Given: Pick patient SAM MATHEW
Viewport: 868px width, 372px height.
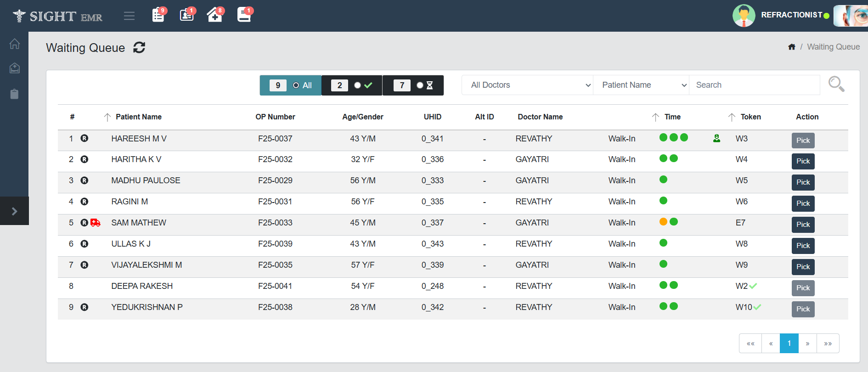Looking at the screenshot, I should 803,225.
